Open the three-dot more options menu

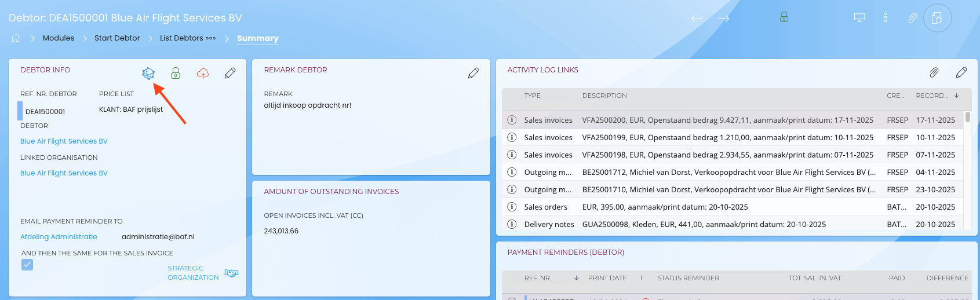click(886, 17)
